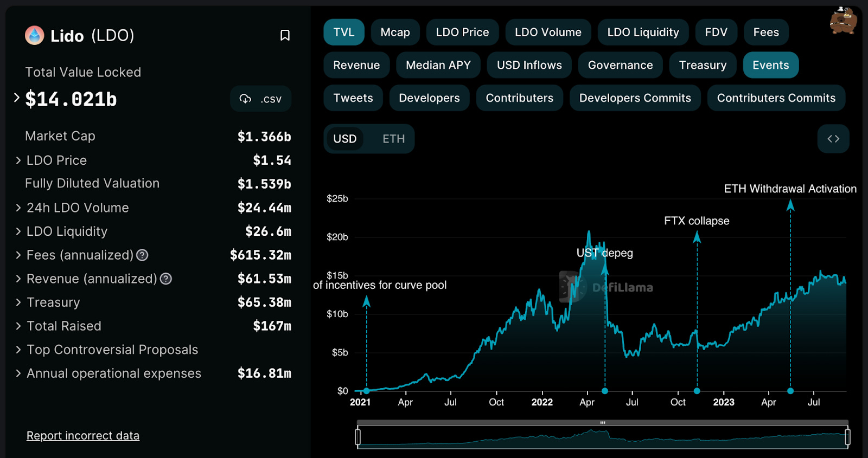Switch chart denomination to ETH
The width and height of the screenshot is (868, 458).
coord(394,139)
